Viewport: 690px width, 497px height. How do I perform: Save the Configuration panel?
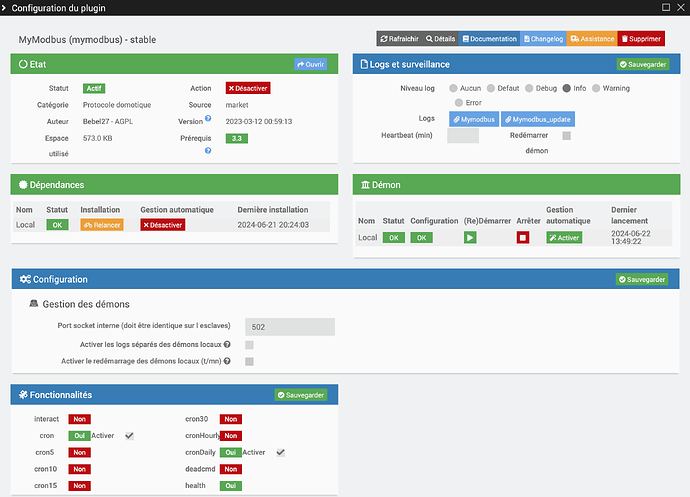[x=642, y=280]
